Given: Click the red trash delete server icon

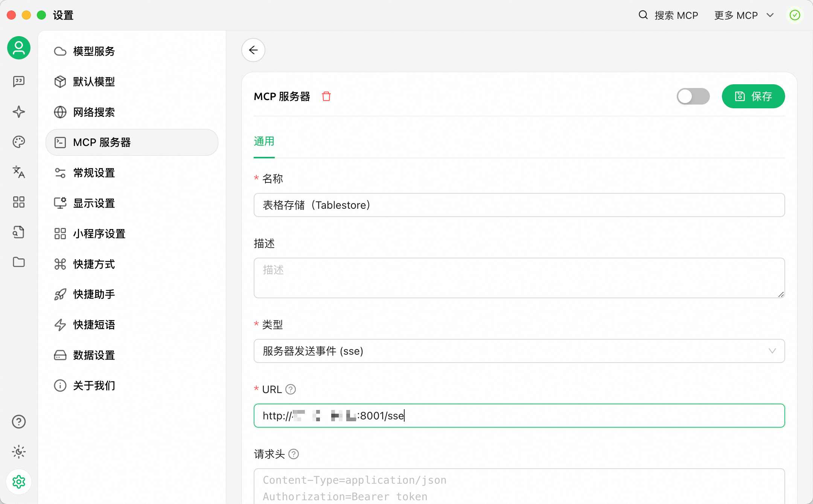Looking at the screenshot, I should (326, 96).
